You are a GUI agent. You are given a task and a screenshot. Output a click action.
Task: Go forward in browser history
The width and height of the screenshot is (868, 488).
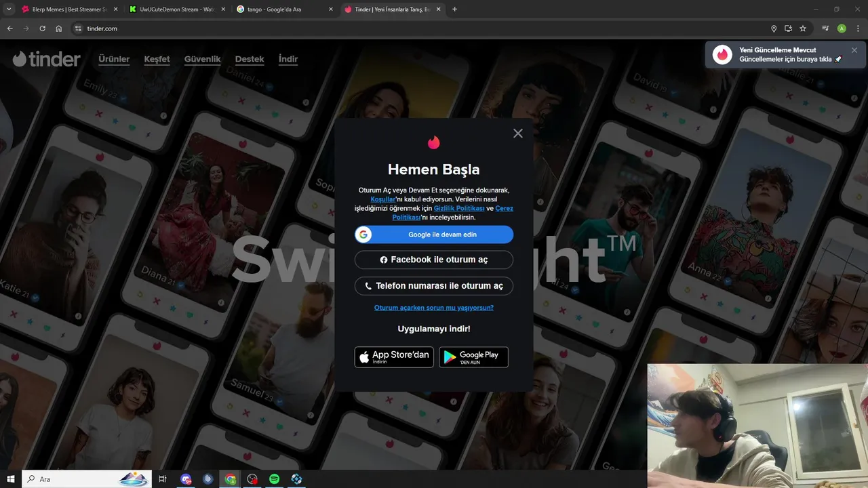(x=26, y=28)
